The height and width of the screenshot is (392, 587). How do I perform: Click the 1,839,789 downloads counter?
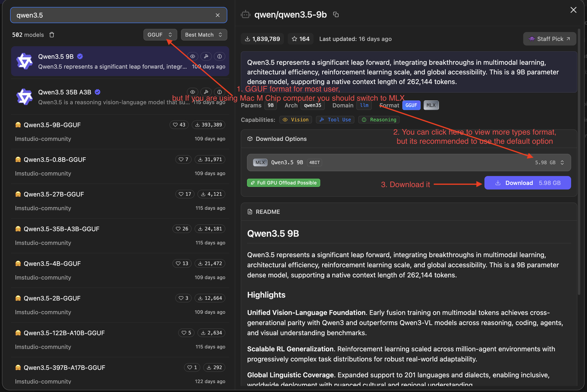pyautogui.click(x=262, y=39)
